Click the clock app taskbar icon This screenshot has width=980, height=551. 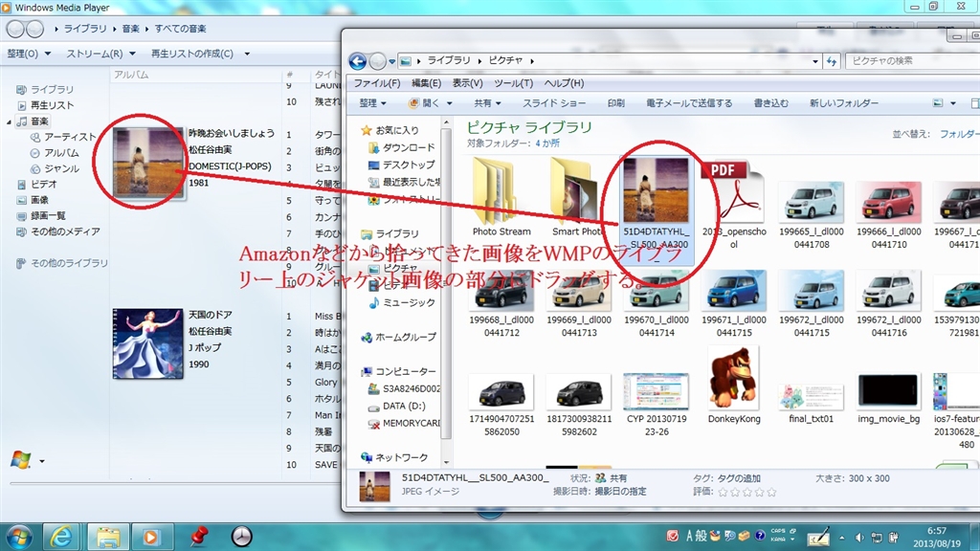tap(241, 536)
